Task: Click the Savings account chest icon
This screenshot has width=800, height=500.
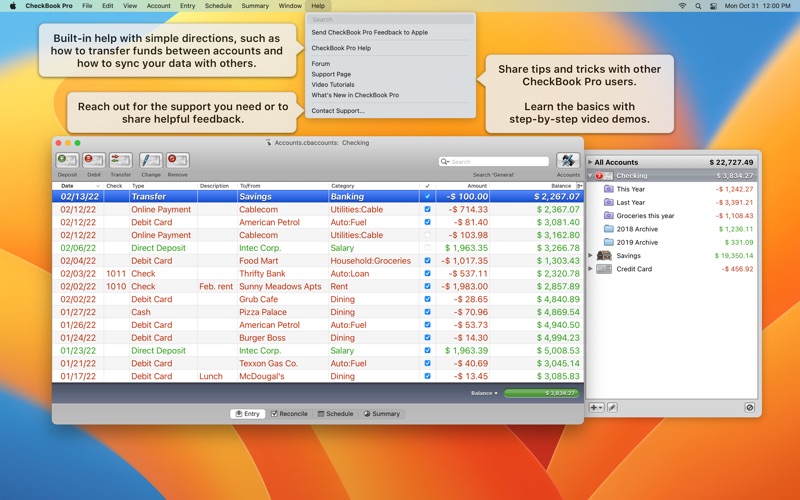Action: pyautogui.click(x=604, y=256)
